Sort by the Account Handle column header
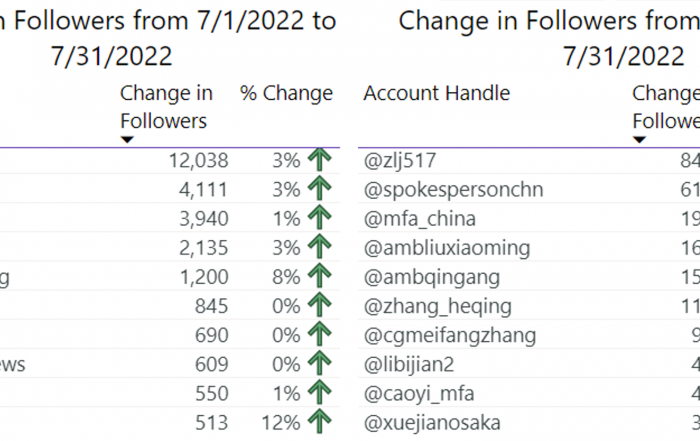This screenshot has width=700, height=441. 437,93
